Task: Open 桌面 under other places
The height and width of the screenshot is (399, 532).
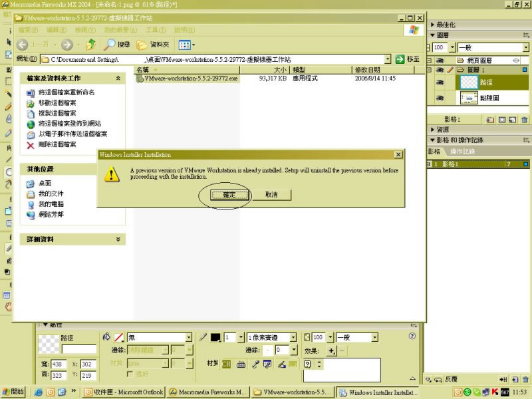Action: coord(45,184)
